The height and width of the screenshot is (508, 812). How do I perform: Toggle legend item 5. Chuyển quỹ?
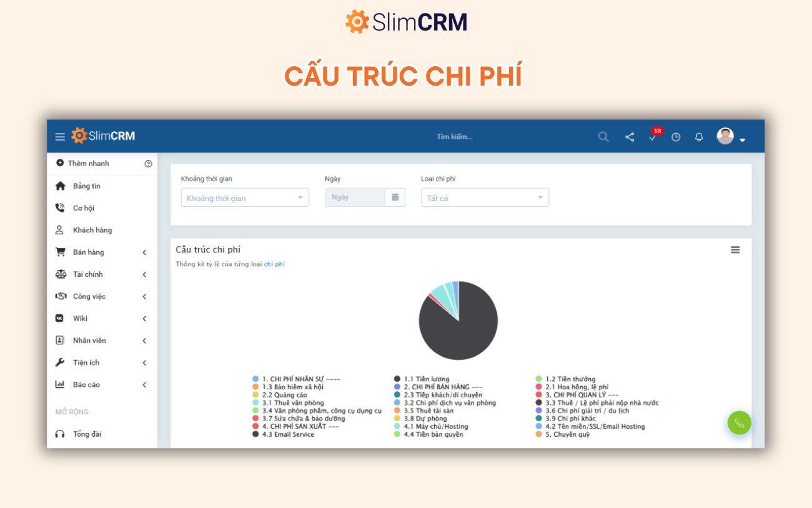[563, 434]
